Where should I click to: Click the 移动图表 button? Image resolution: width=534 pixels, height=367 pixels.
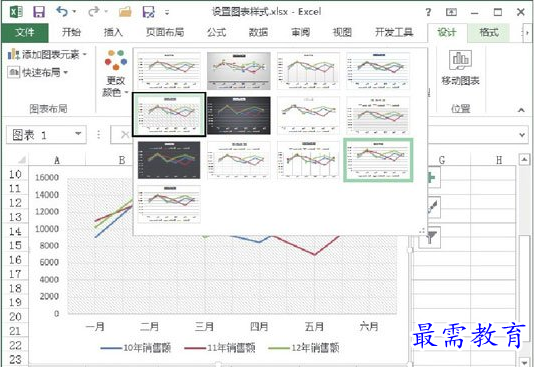pyautogui.click(x=460, y=67)
